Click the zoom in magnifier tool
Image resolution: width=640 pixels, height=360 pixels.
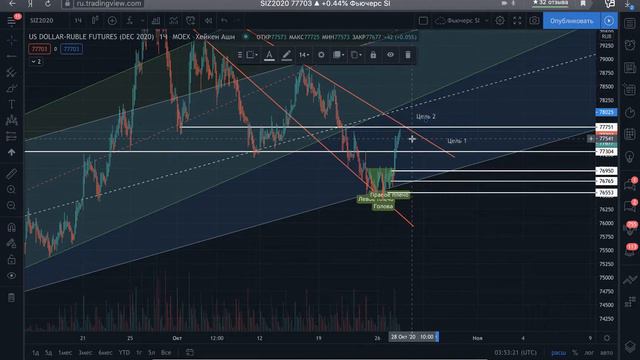point(11,189)
